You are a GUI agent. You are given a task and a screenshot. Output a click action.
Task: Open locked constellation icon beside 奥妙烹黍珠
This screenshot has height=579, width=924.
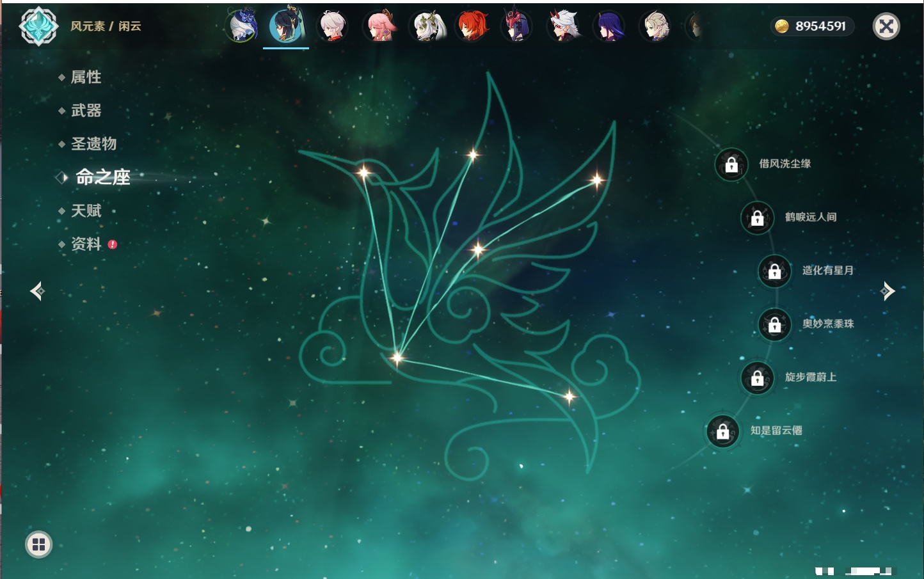pyautogui.click(x=774, y=324)
